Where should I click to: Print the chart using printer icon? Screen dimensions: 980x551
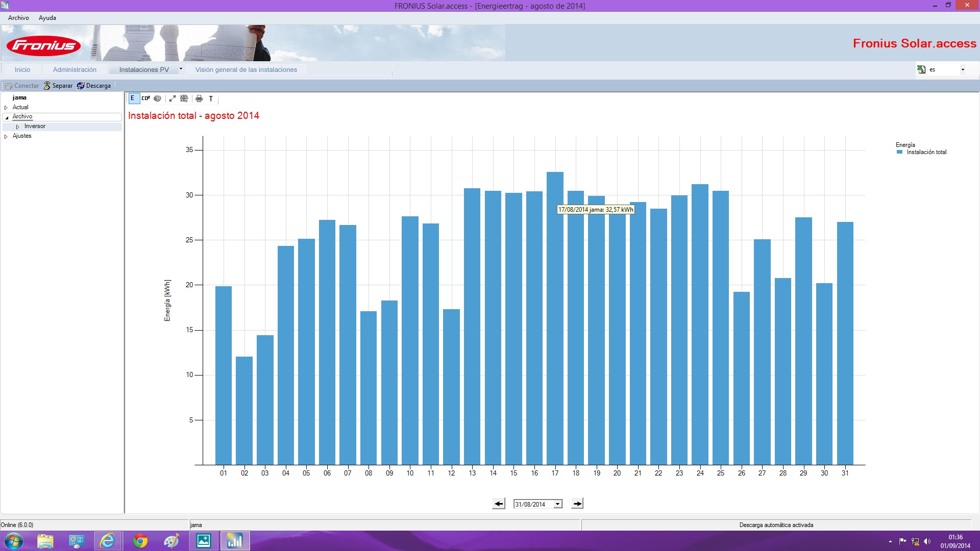pyautogui.click(x=199, y=98)
